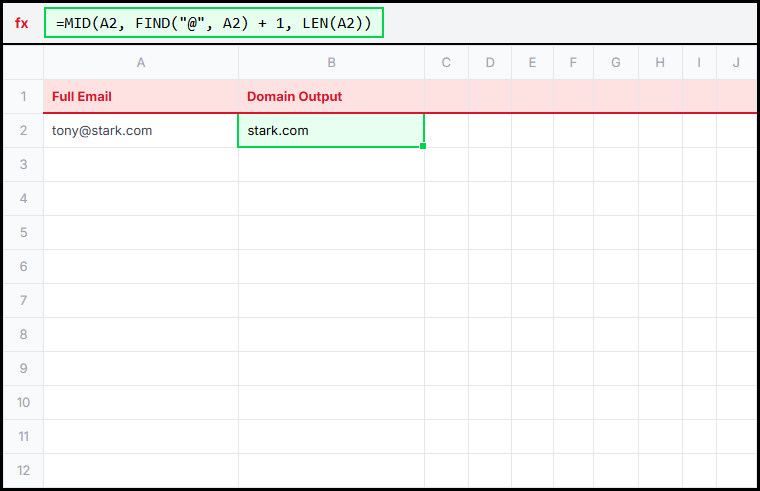Select cell B2 containing stark.com
The width and height of the screenshot is (760, 491).
[330, 130]
